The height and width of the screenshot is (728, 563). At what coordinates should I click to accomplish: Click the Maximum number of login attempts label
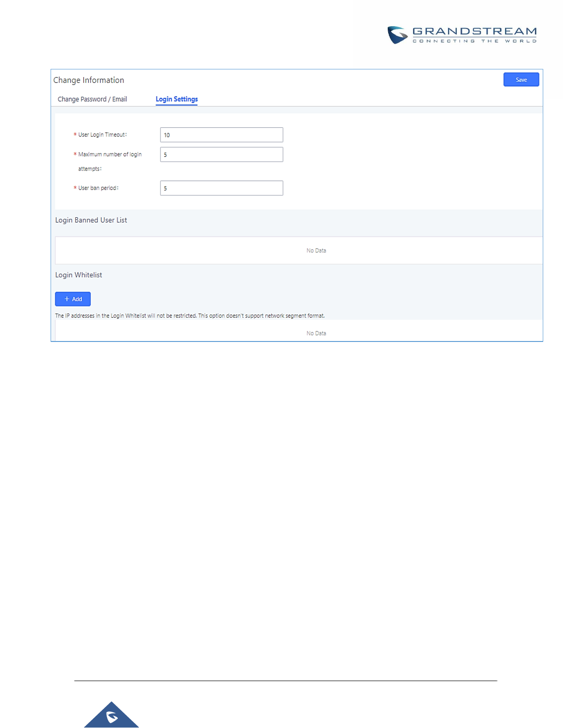coord(109,155)
